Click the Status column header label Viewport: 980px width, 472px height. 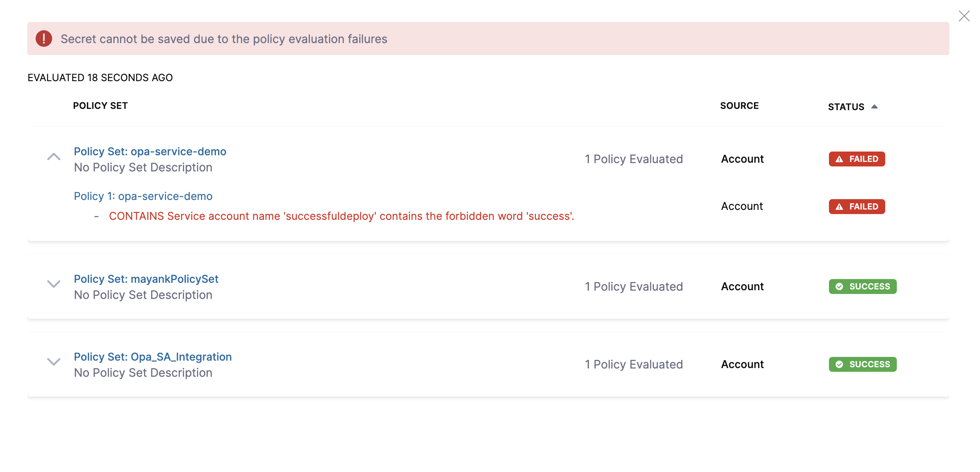(846, 107)
